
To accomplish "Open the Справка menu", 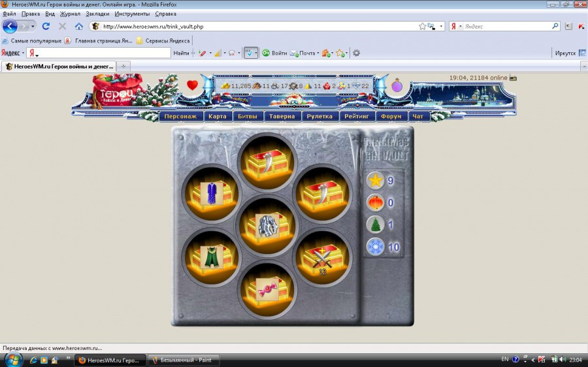I will tap(166, 14).
